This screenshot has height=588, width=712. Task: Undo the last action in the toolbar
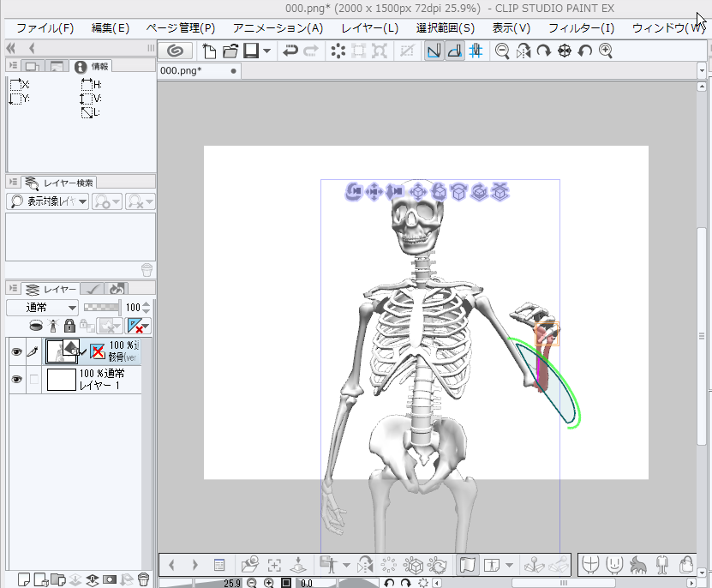tap(290, 51)
